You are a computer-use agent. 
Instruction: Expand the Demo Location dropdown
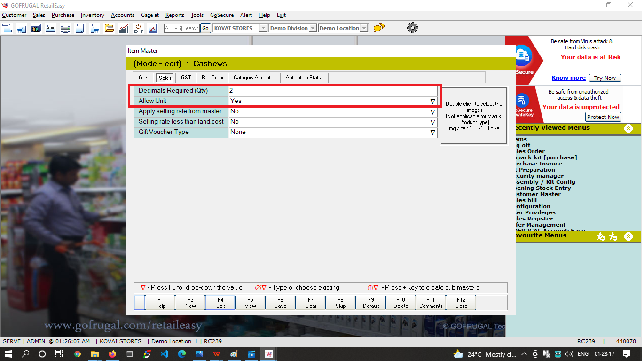(x=363, y=28)
